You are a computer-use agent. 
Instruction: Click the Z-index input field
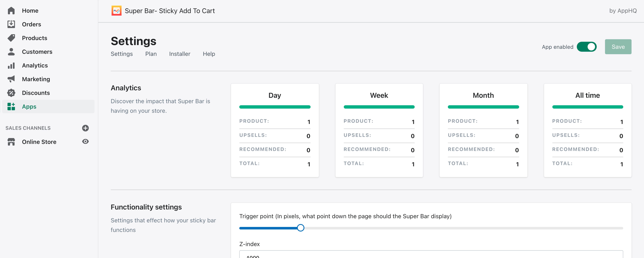click(431, 255)
